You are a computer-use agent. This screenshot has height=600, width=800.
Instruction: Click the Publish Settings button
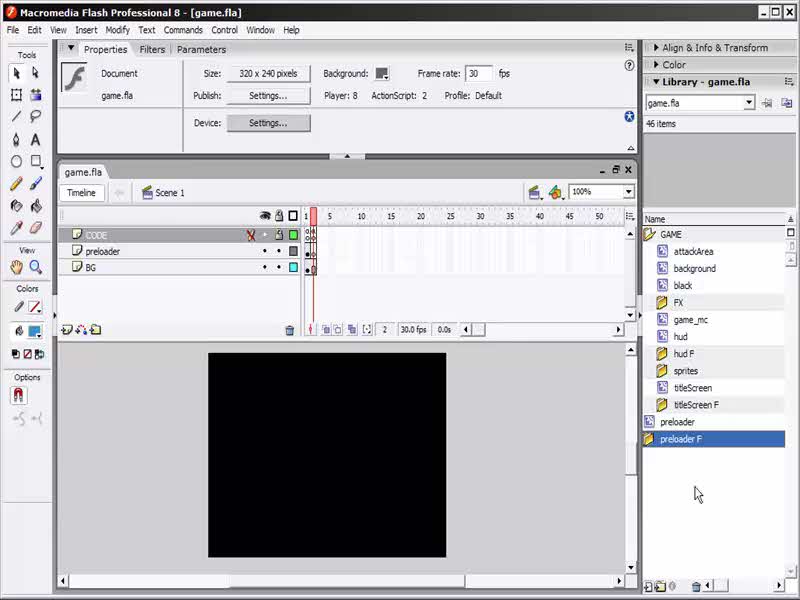[x=268, y=96]
